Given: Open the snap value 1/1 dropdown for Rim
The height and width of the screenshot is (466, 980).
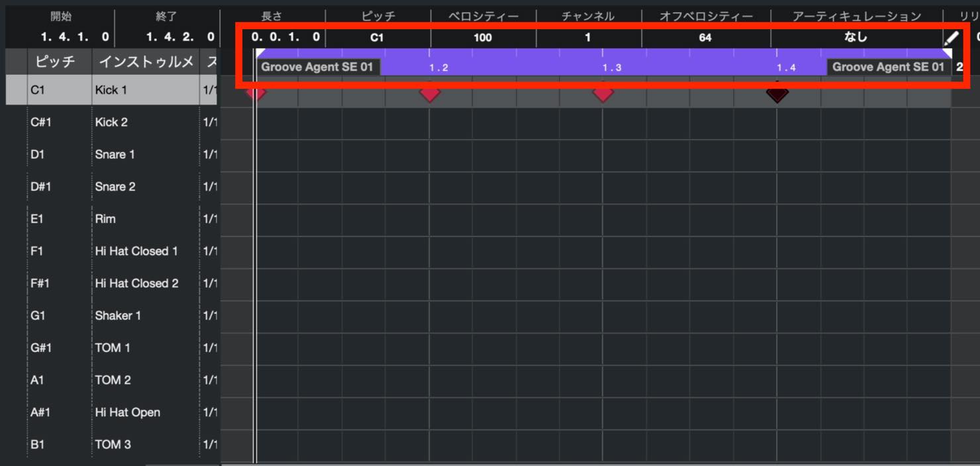Looking at the screenshot, I should 210,218.
